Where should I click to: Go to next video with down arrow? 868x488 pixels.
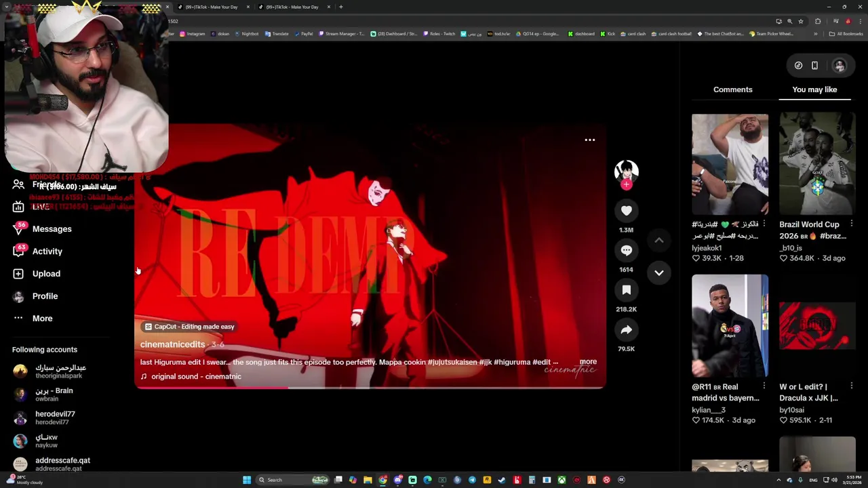658,272
